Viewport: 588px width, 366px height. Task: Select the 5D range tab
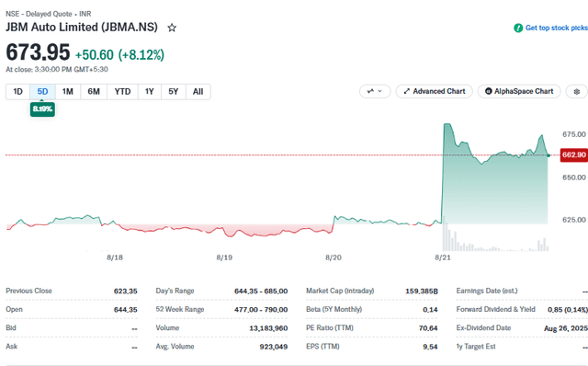tap(42, 92)
